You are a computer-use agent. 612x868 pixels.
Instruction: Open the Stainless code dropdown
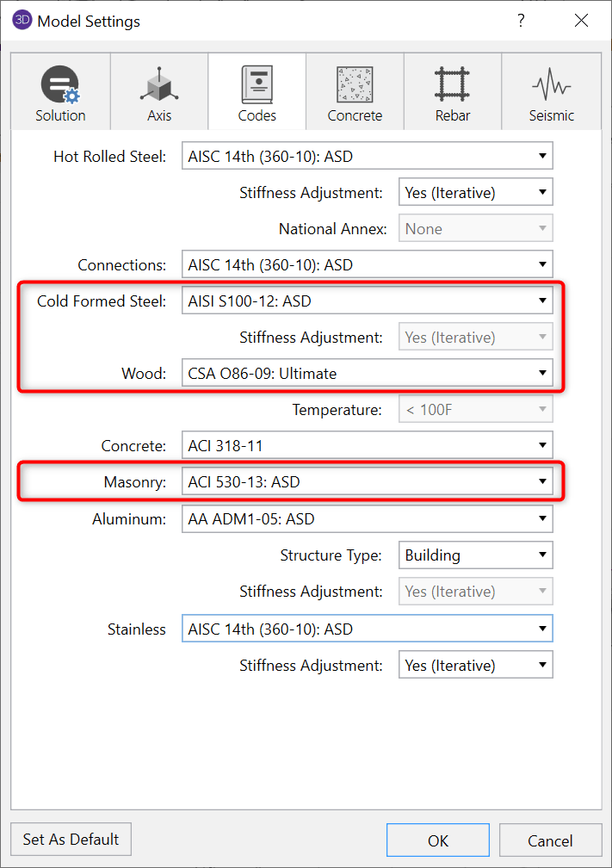[367, 629]
